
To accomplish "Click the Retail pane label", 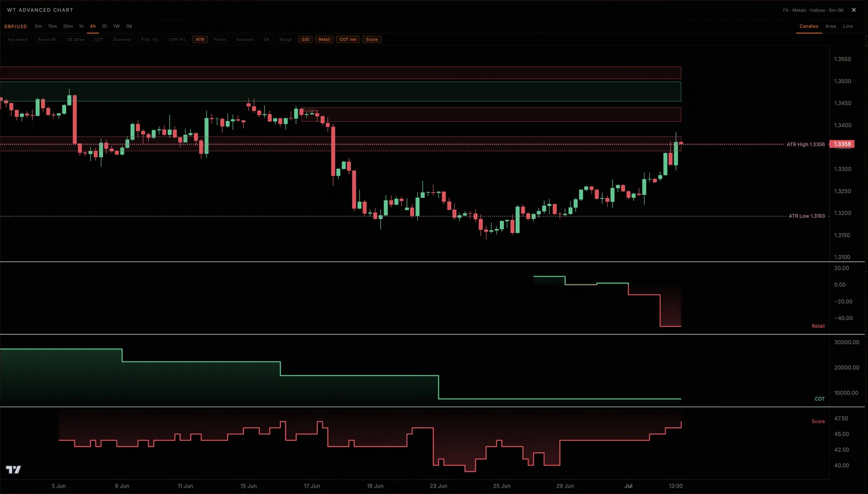I will click(818, 326).
